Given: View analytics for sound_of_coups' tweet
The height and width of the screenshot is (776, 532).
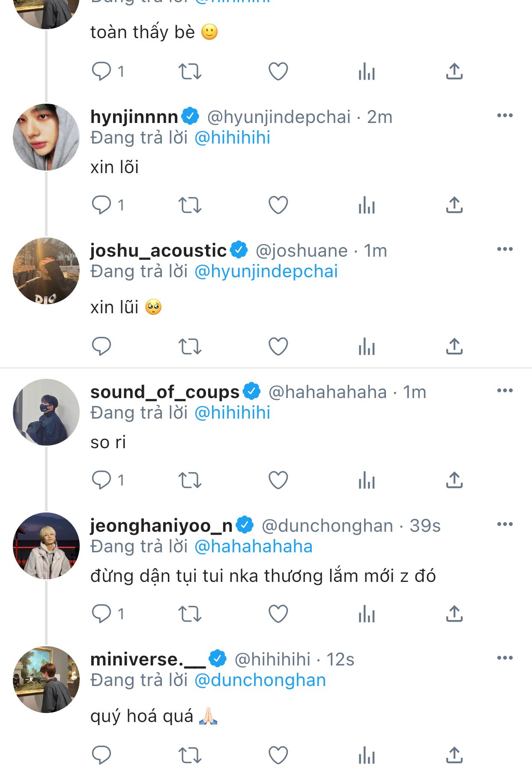Looking at the screenshot, I should [367, 480].
